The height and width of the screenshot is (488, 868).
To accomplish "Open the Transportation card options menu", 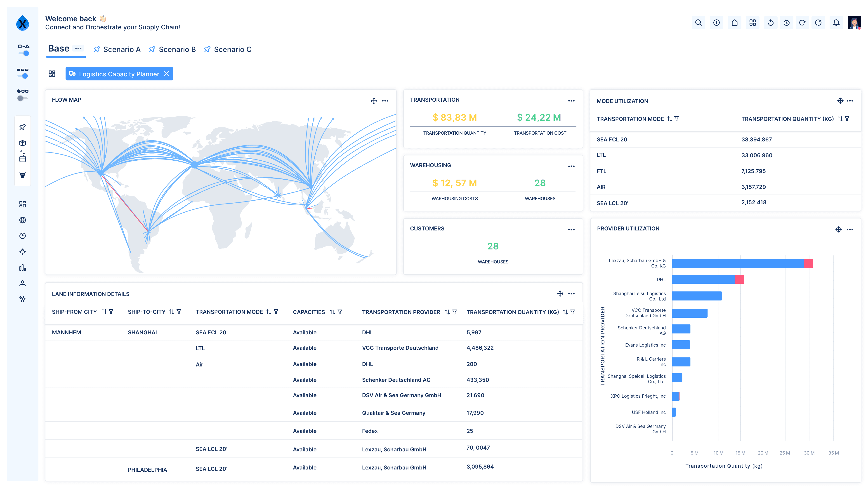I will 571,101.
